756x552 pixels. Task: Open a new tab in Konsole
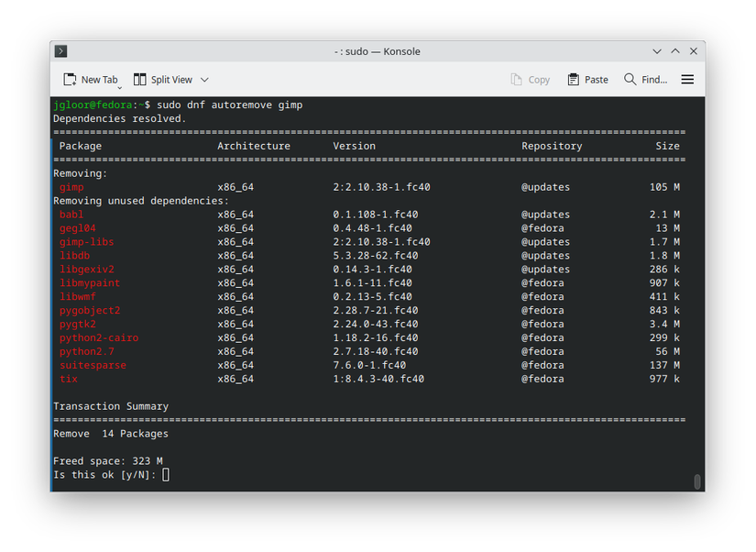91,80
